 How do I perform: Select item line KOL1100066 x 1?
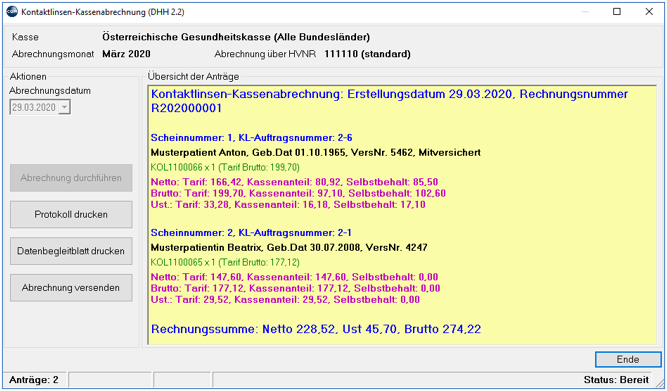point(225,167)
